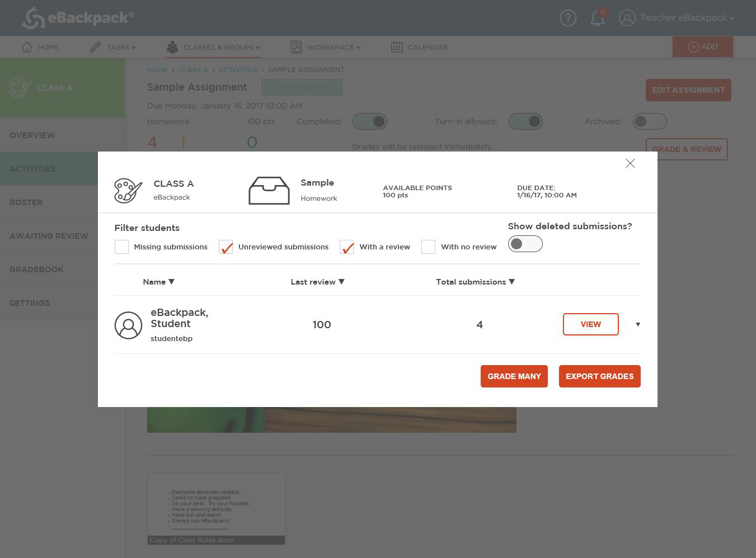Follow the Activities breadcrumb link

point(238,70)
